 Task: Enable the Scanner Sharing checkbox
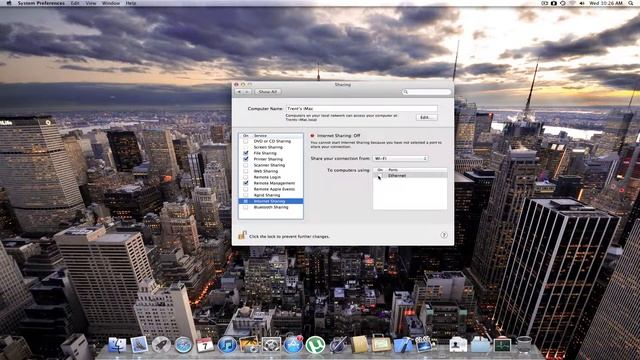pyautogui.click(x=246, y=165)
